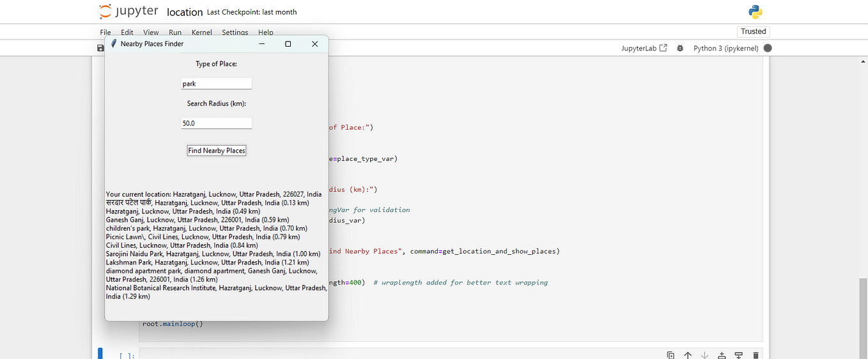Open the Kernel menu
The image size is (868, 359).
pyautogui.click(x=202, y=33)
